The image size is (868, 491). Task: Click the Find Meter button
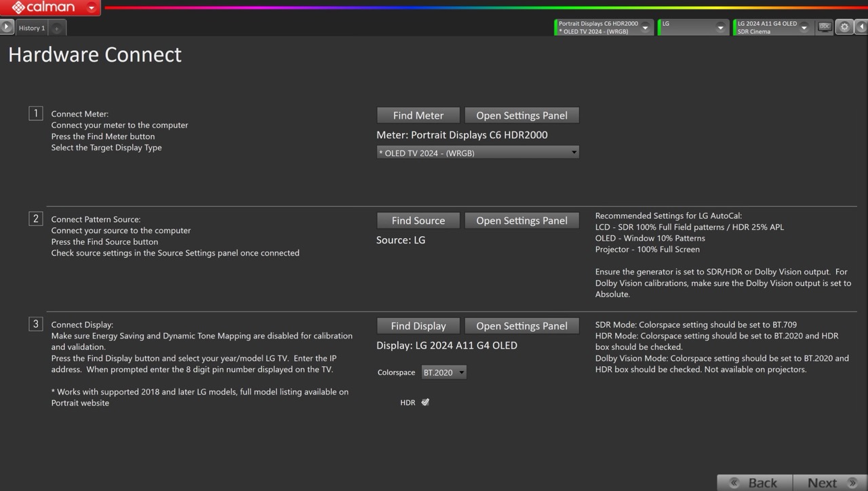418,115
